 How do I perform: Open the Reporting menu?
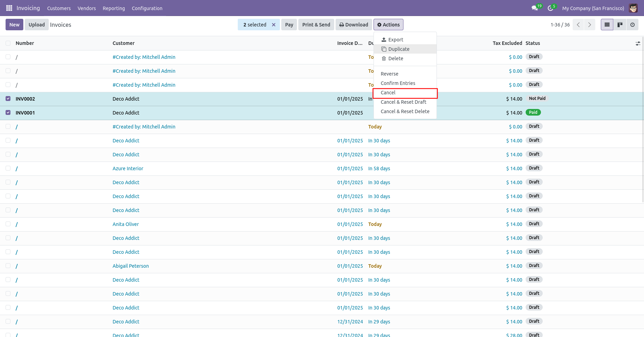point(114,8)
